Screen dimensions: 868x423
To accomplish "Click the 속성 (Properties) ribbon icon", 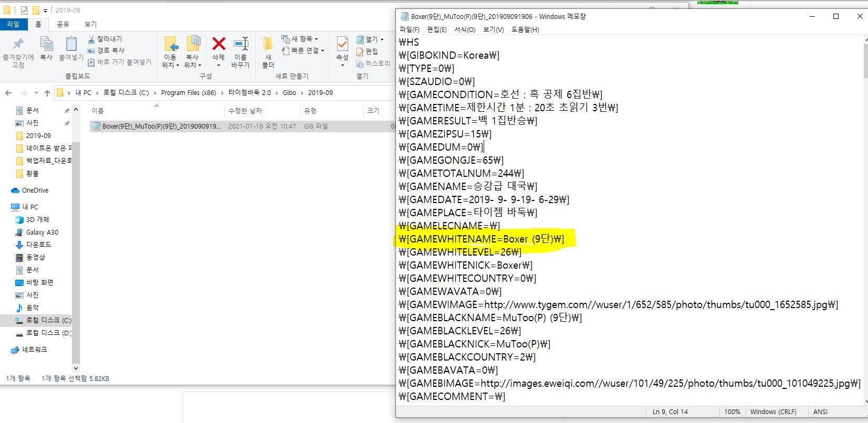I will (342, 44).
